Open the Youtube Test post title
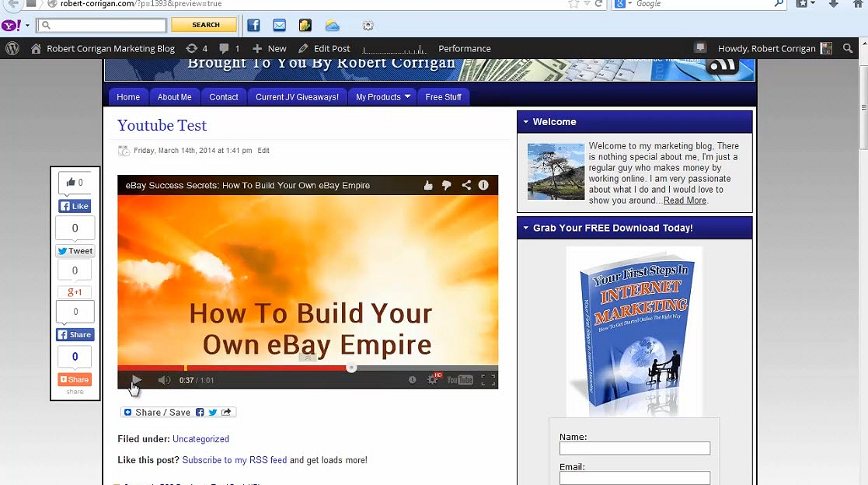Screen dimensions: 868x485 coord(162,126)
